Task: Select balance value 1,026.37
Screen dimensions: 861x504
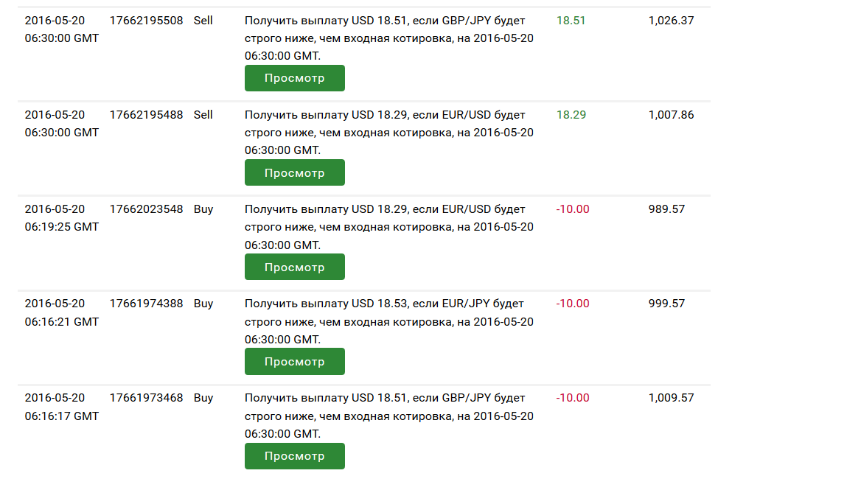Action: 671,21
